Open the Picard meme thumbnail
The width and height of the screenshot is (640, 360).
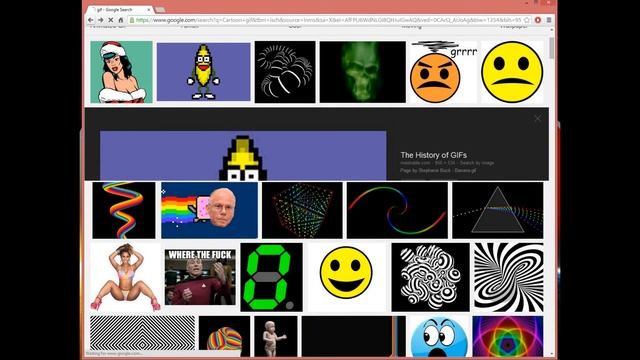pyautogui.click(x=200, y=277)
